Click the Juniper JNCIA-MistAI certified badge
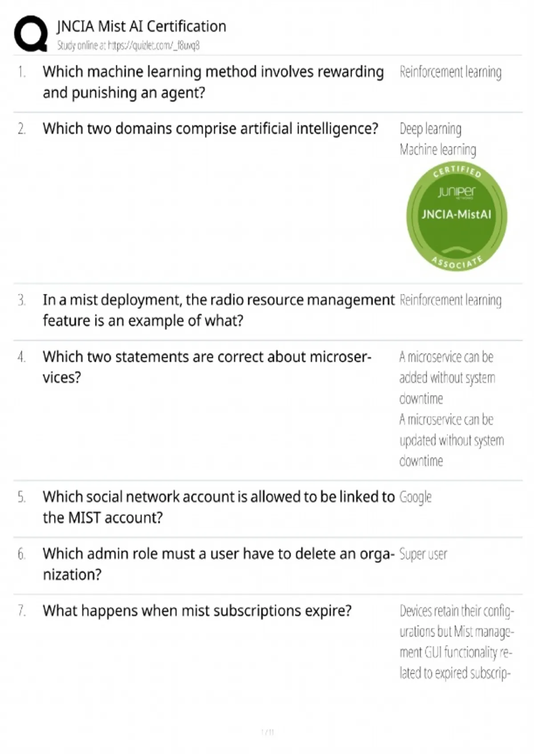This screenshot has width=534, height=756. pos(457,216)
